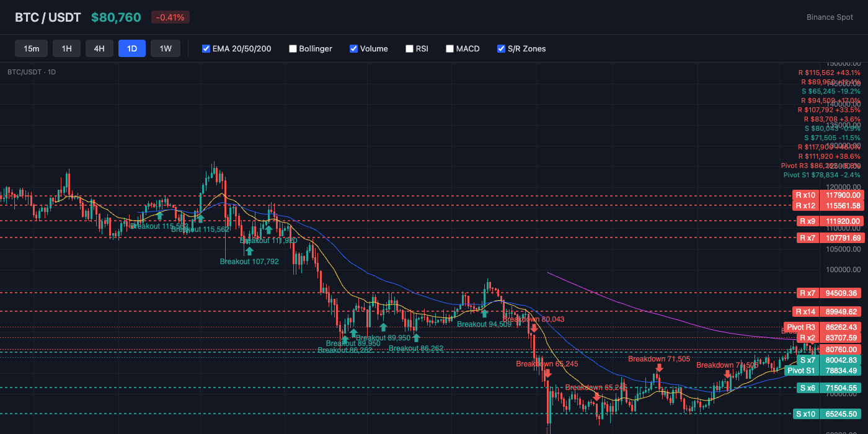Click the Breakout 107,792 arrow marker
868x434 pixels.
pyautogui.click(x=249, y=250)
